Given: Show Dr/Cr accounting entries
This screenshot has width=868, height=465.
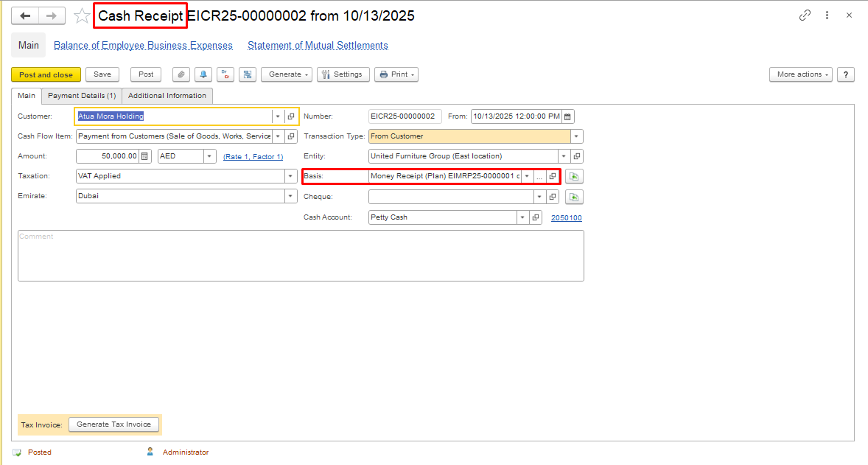Looking at the screenshot, I should pyautogui.click(x=225, y=74).
